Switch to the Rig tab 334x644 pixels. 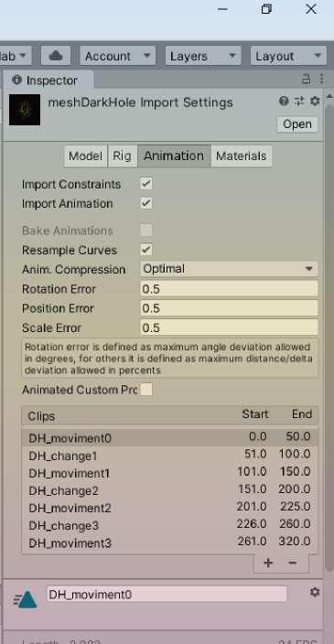pyautogui.click(x=122, y=156)
